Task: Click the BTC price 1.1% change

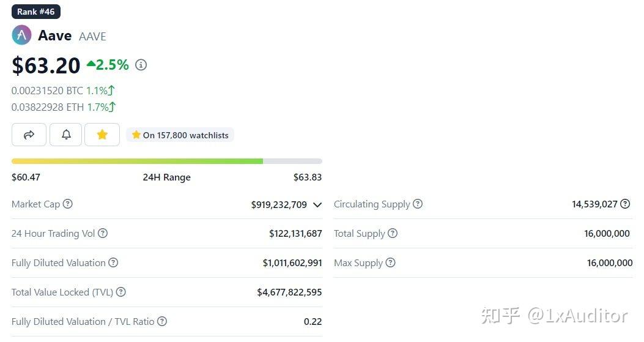Action: point(100,91)
